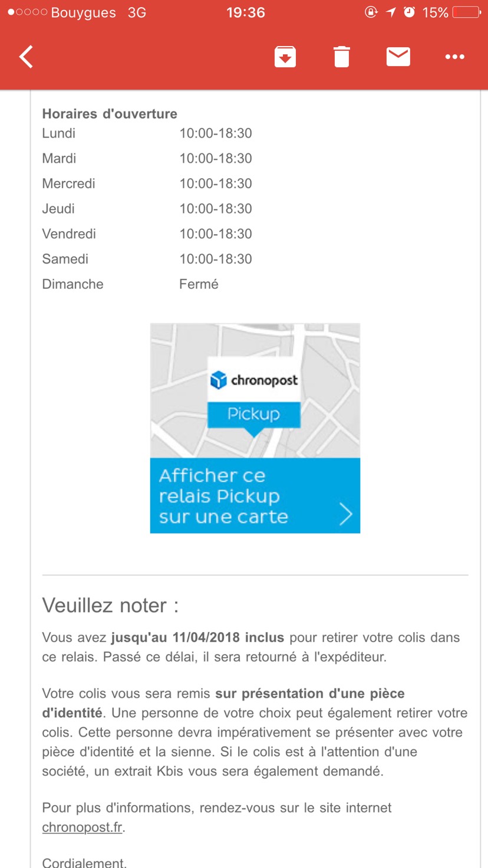The height and width of the screenshot is (868, 488).
Task: Tap the Dimanche Fermé row
Action: [x=130, y=284]
